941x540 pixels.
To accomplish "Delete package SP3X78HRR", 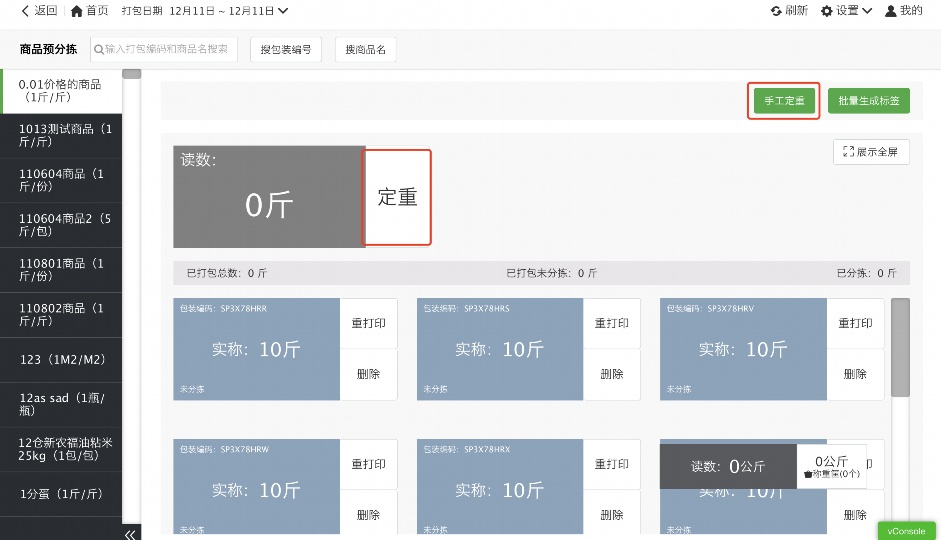I will (368, 374).
